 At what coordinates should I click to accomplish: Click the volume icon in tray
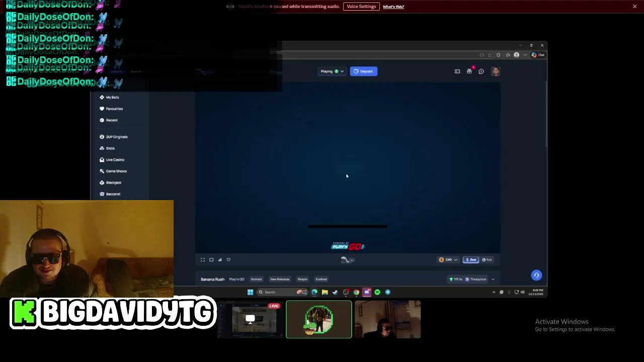522,292
